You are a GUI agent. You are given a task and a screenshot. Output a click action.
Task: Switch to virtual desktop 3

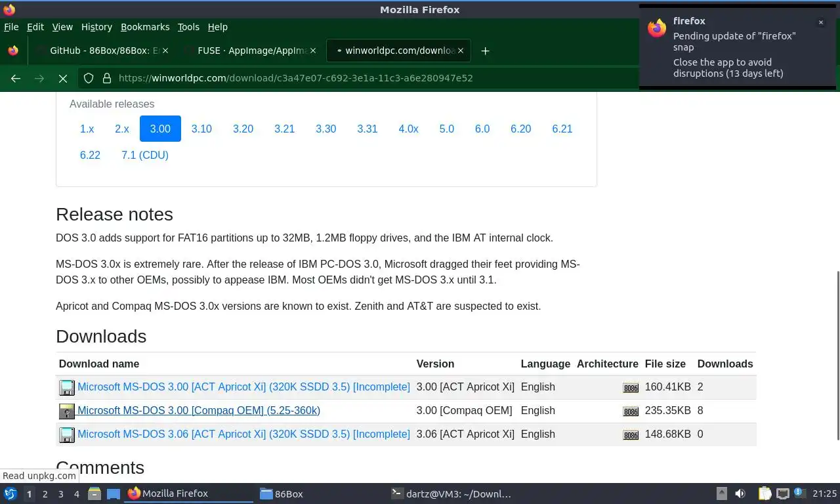click(x=60, y=494)
